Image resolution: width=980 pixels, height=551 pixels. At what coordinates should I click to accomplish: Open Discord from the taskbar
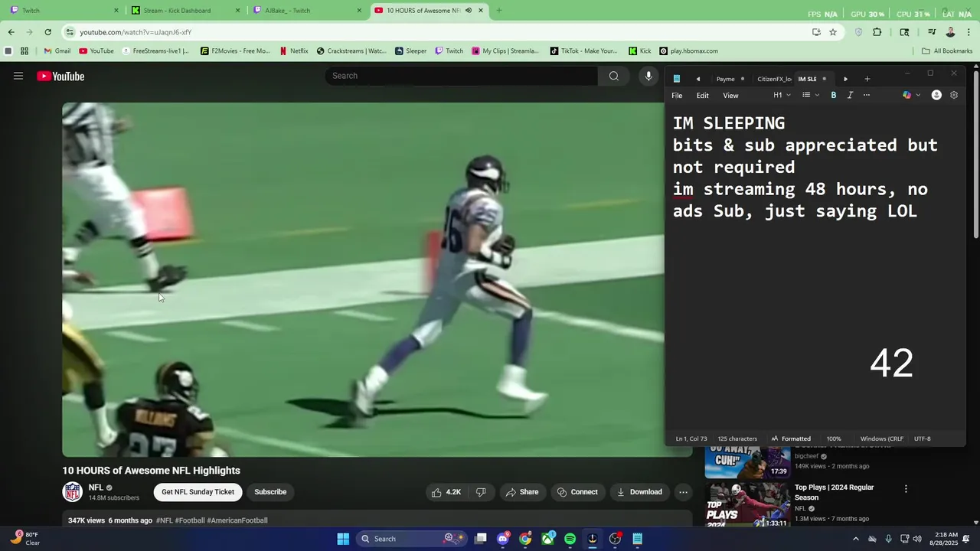[503, 539]
